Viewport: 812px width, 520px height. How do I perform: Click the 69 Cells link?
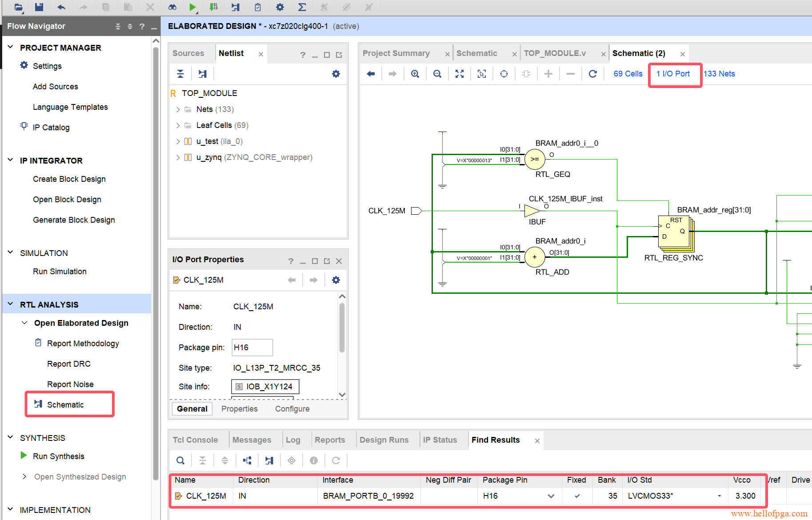[x=628, y=74]
